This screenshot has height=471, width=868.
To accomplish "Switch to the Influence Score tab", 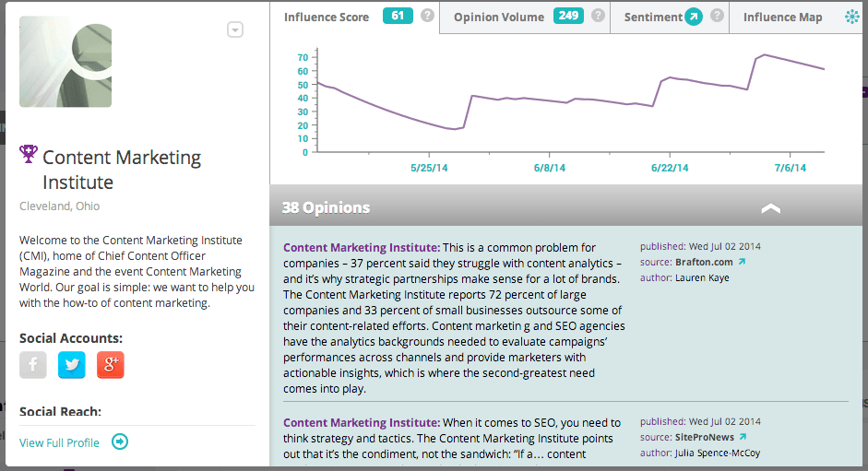I will (327, 18).
